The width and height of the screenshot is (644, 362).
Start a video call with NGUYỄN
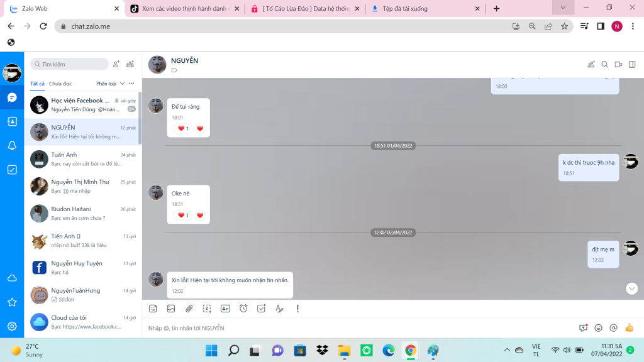pyautogui.click(x=618, y=64)
